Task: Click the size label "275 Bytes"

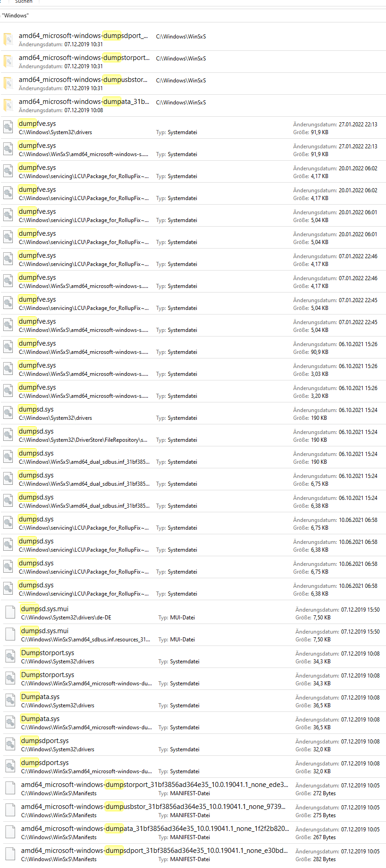Action: 324,815
